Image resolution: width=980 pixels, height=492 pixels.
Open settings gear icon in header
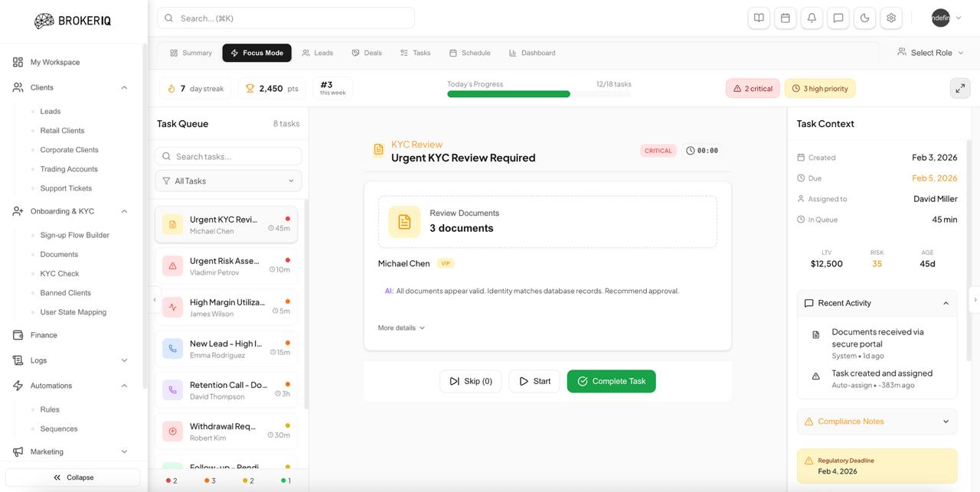pyautogui.click(x=891, y=18)
